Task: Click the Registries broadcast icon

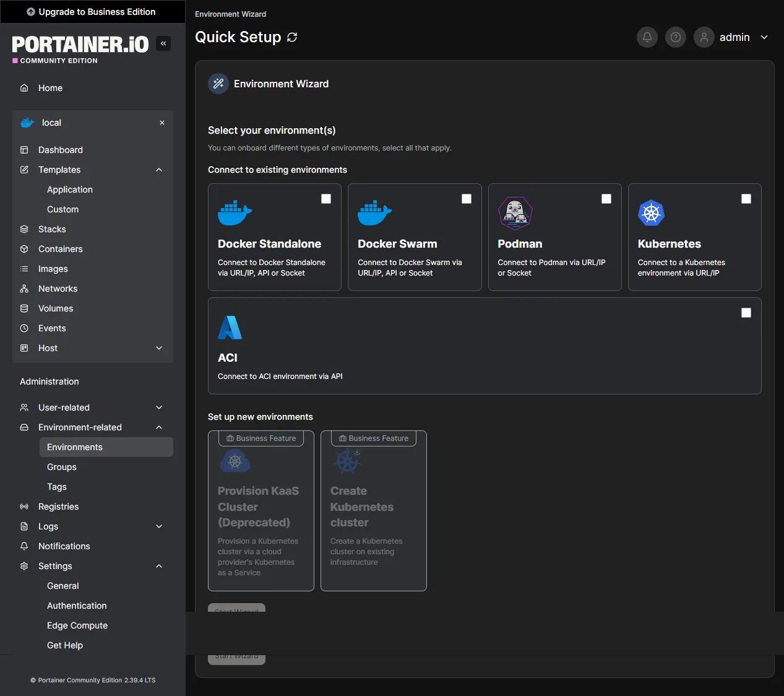Action: pyautogui.click(x=24, y=507)
